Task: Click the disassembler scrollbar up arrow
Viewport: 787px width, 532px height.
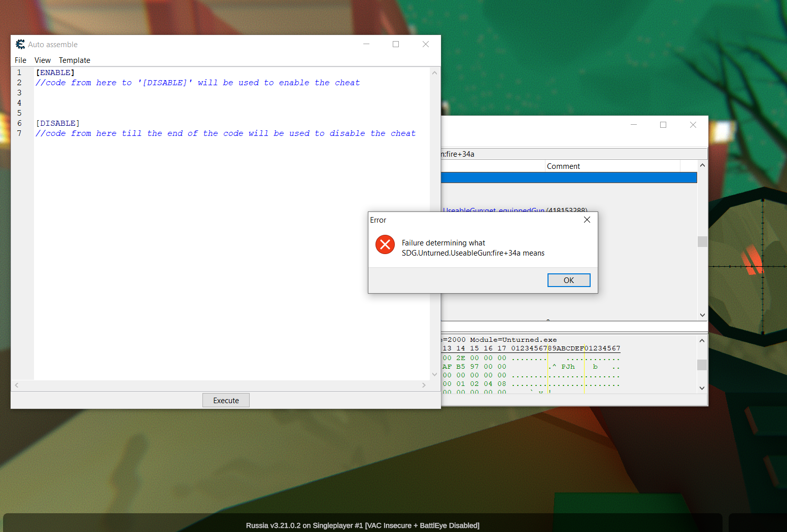Action: [x=702, y=165]
